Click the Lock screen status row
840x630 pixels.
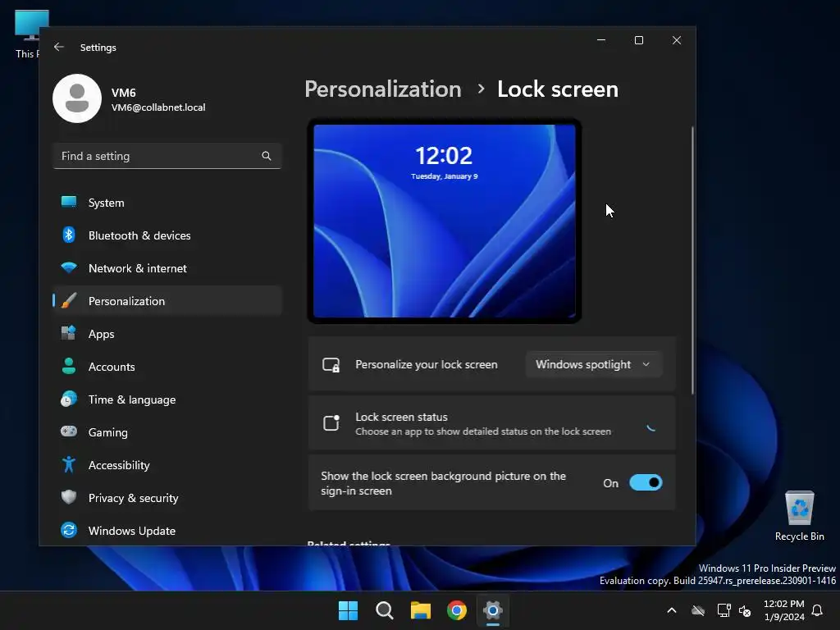(x=492, y=423)
